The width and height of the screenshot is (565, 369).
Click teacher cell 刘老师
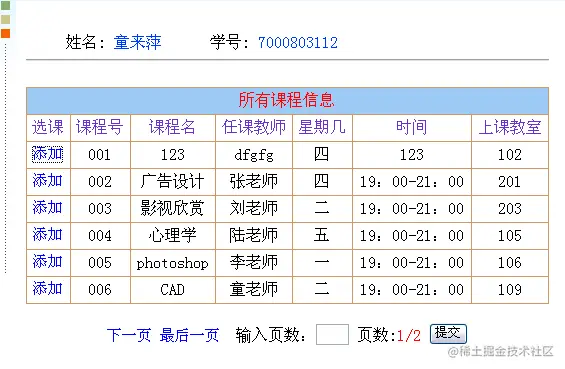[254, 208]
